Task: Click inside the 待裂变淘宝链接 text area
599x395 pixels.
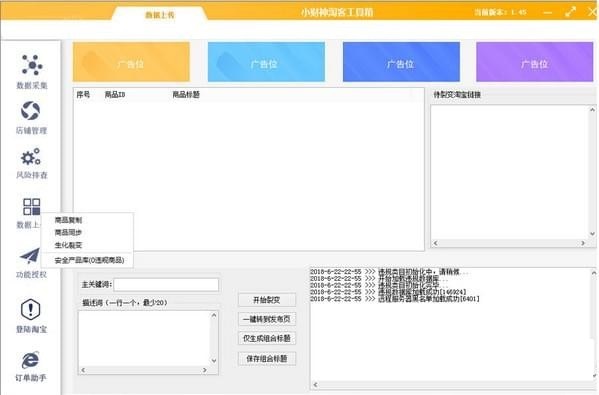Action: point(510,172)
